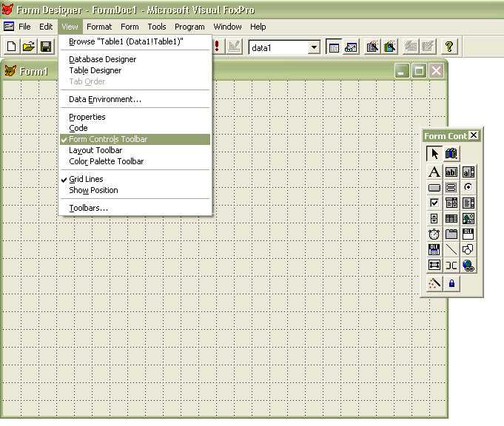Image resolution: width=504 pixels, height=426 pixels.
Task: Launch the Form wizard toolbar icon
Action: tap(372, 47)
